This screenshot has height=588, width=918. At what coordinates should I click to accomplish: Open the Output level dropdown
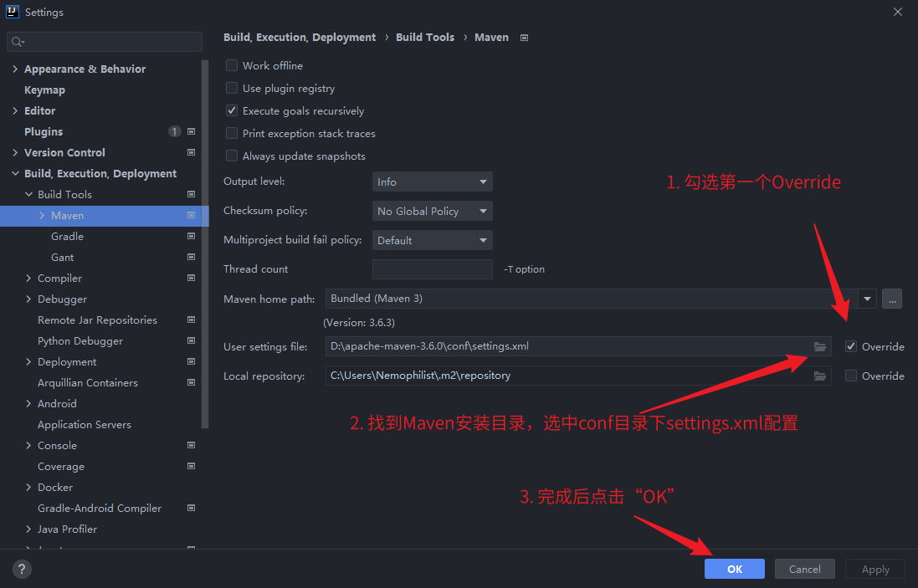432,182
